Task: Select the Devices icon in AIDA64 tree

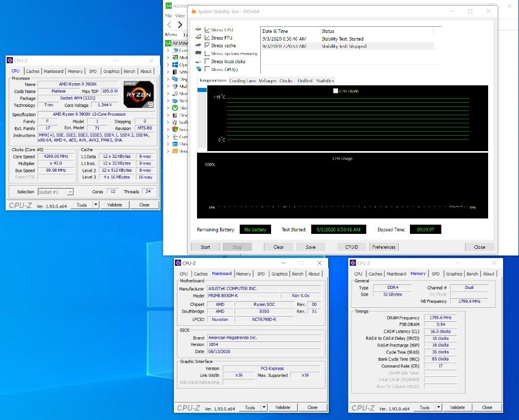Action: click(175, 115)
